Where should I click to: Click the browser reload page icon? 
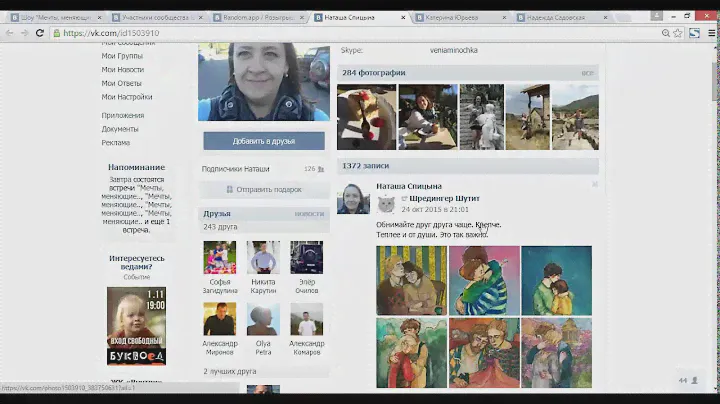pyautogui.click(x=40, y=33)
